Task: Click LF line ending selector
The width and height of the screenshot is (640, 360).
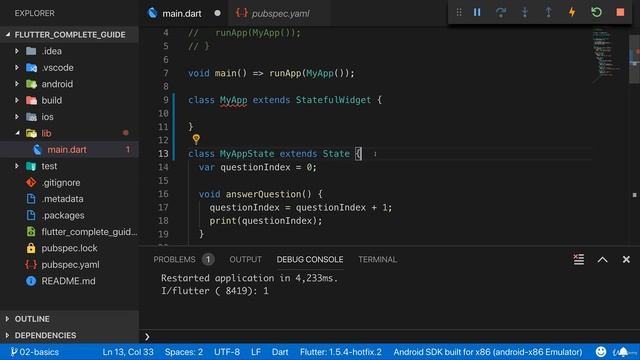Action: coord(256,352)
